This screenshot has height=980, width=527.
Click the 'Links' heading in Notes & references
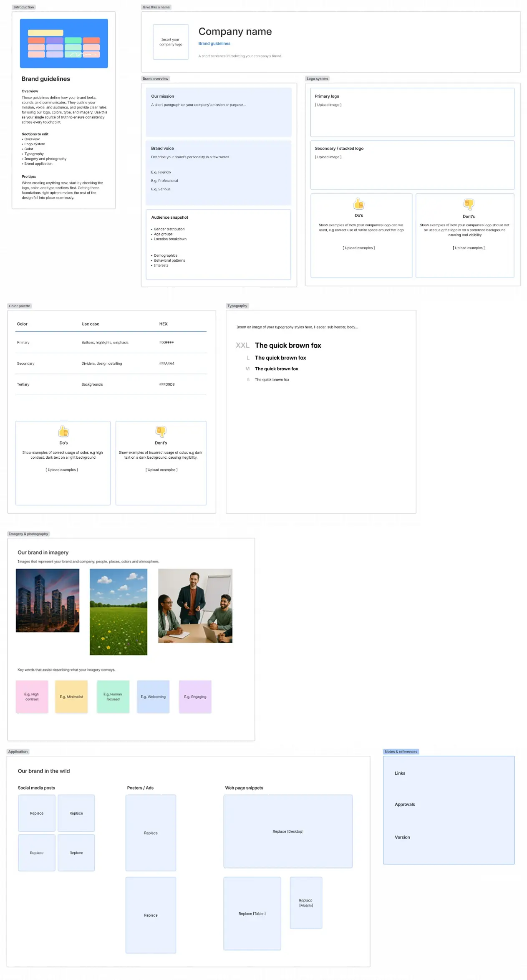[x=400, y=773]
